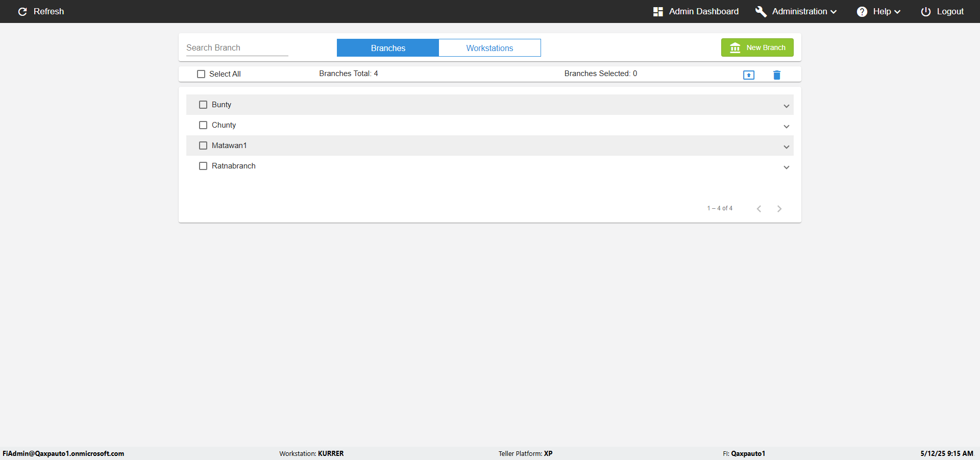Click the Logout text

pyautogui.click(x=950, y=11)
